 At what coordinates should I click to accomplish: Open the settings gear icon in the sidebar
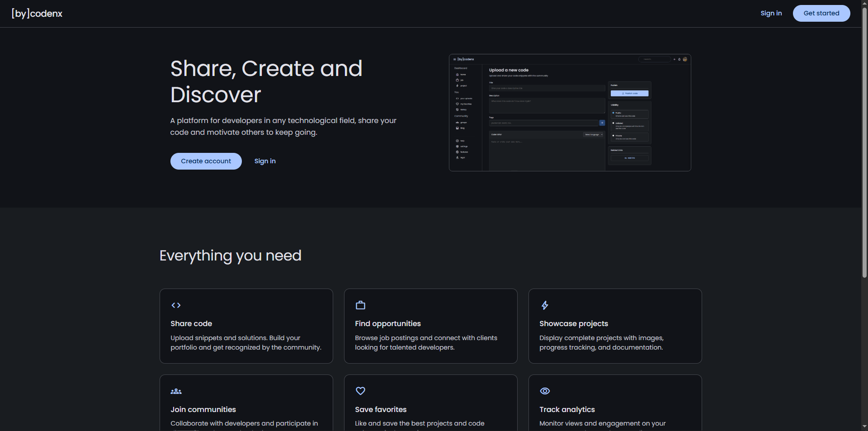point(457,146)
